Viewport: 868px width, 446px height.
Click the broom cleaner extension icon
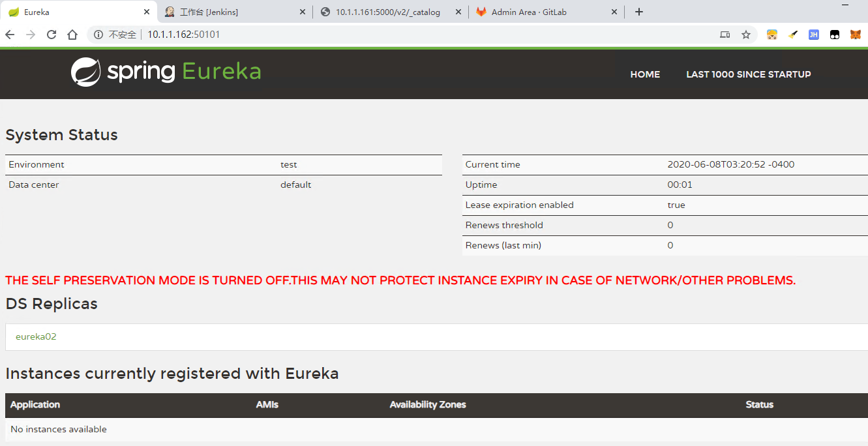[x=793, y=35]
